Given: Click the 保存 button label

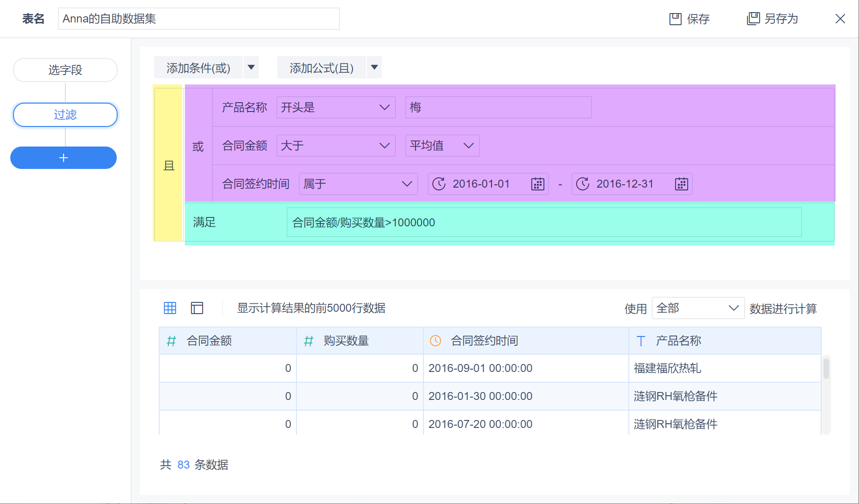Looking at the screenshot, I should [x=698, y=19].
